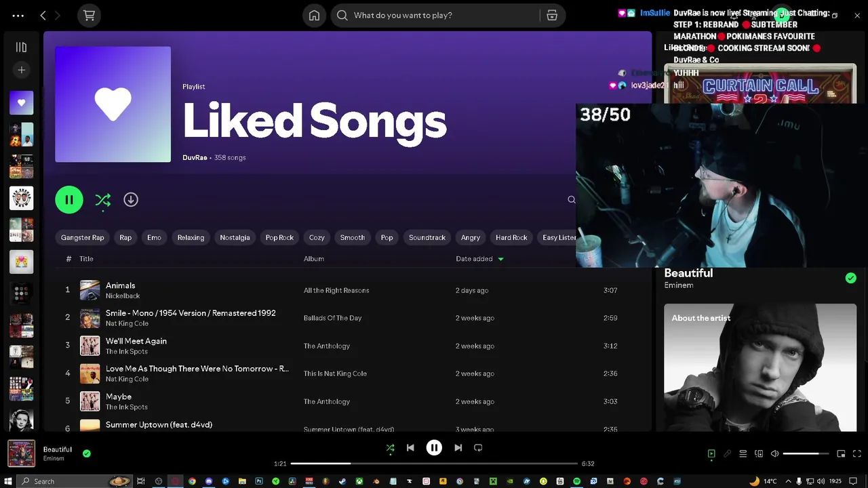868x488 pixels.
Task: Select Smile - Mono / 1954 Version track
Action: click(191, 314)
